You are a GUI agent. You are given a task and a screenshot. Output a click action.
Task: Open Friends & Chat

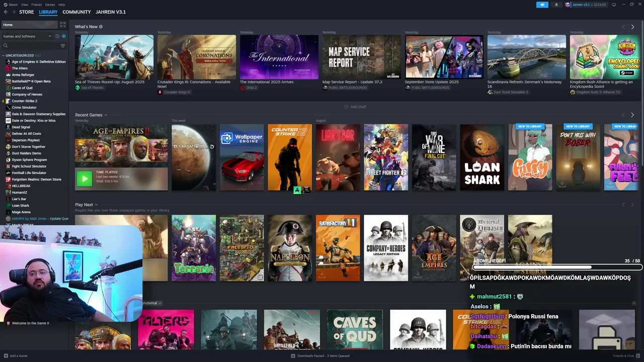coord(626,356)
